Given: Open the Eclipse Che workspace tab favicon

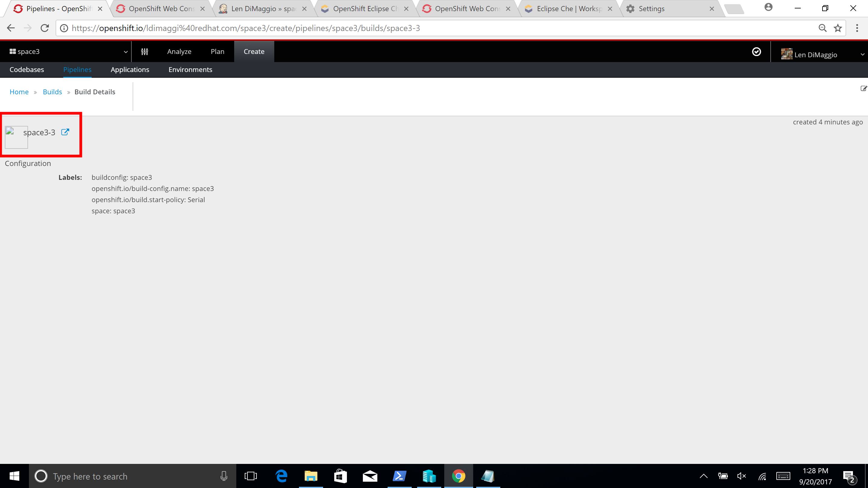Looking at the screenshot, I should tap(529, 8).
